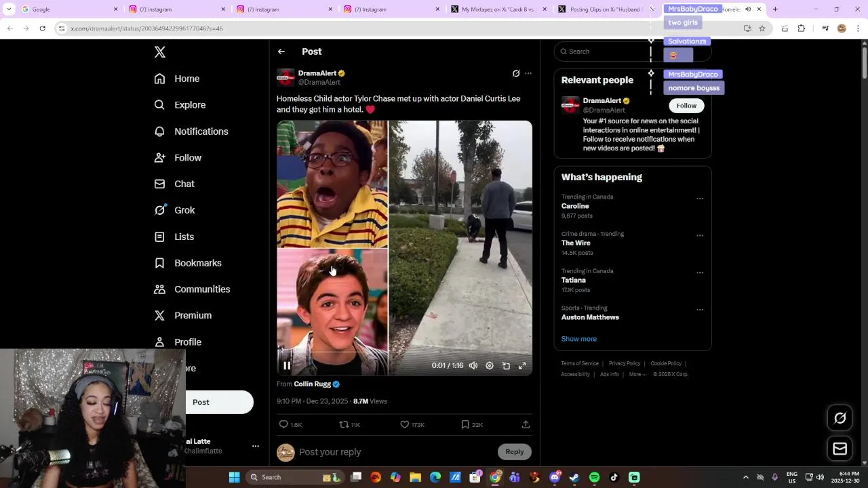Image resolution: width=868 pixels, height=488 pixels.
Task: Reload the current page
Action: 42,28
